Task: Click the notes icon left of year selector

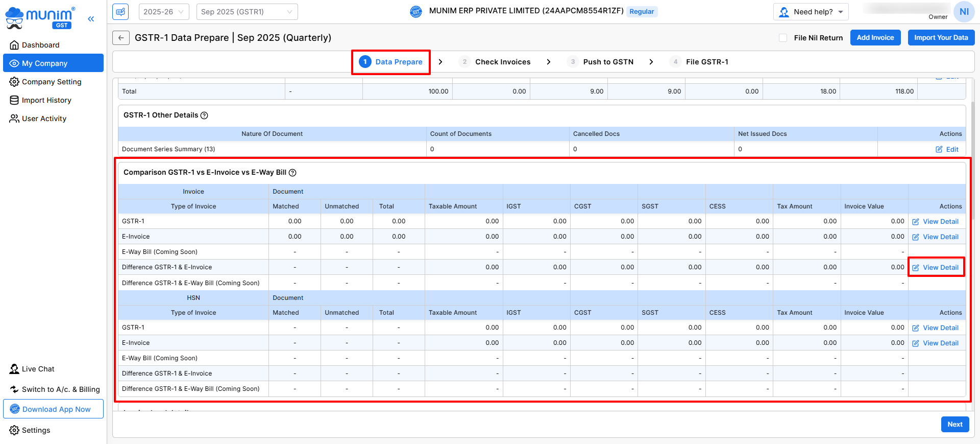Action: coord(120,11)
